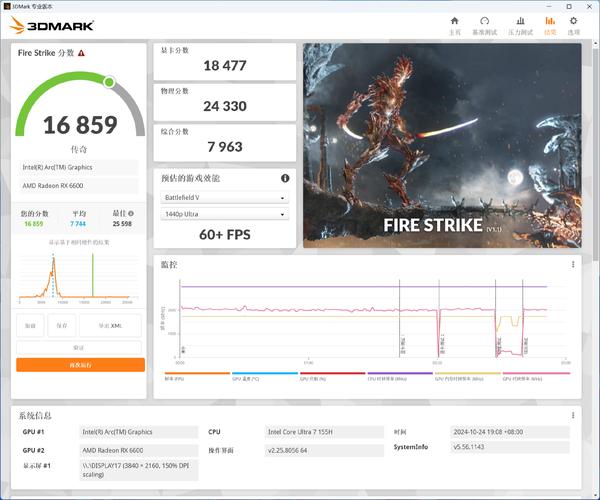Image resolution: width=600 pixels, height=500 pixels.
Task: Open the Options (选项) gear tab
Action: (573, 25)
